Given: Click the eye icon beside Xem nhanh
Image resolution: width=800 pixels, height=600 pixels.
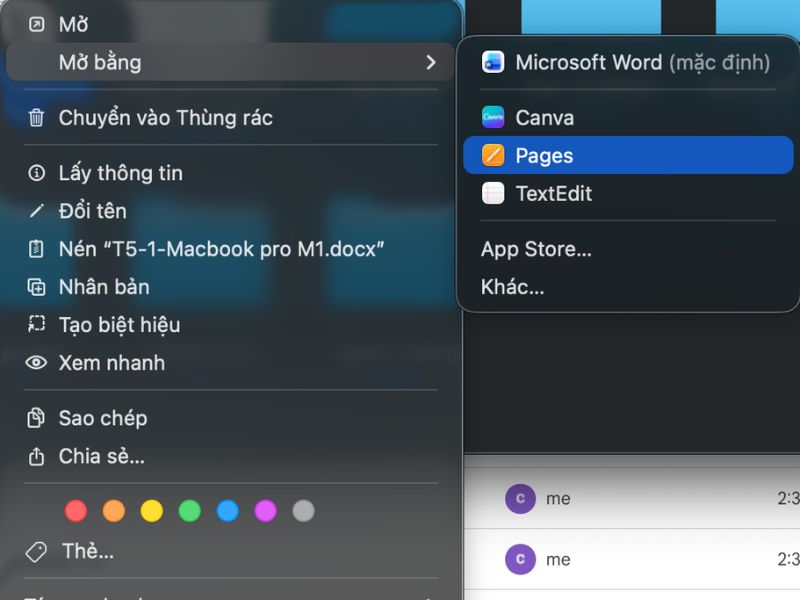Looking at the screenshot, I should pos(36,363).
